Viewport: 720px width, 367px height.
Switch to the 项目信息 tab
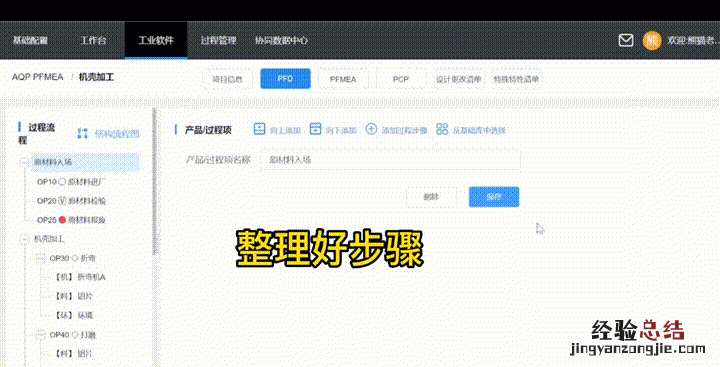227,79
